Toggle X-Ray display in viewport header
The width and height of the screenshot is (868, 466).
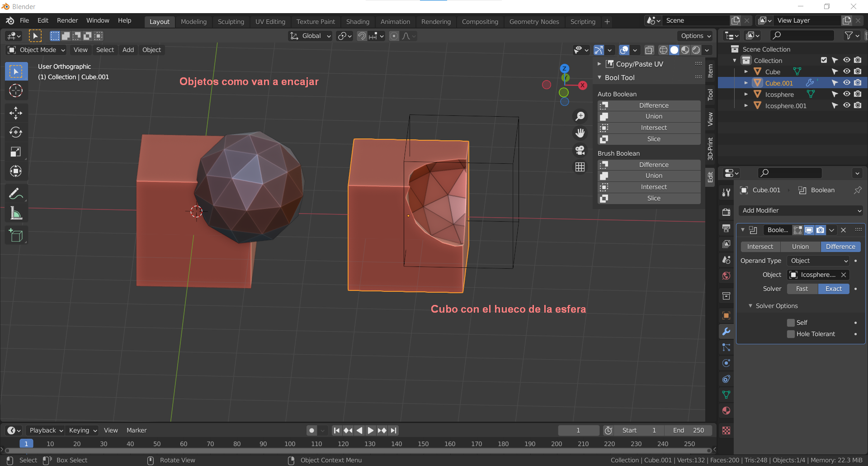pyautogui.click(x=649, y=50)
